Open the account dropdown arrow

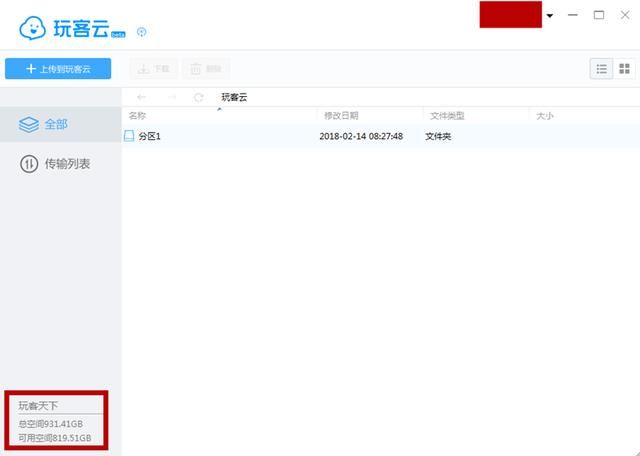550,16
